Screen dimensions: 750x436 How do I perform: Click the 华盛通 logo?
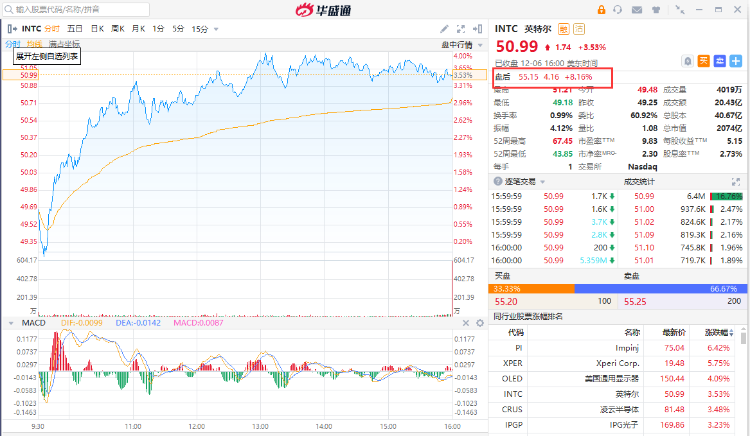coord(323,10)
